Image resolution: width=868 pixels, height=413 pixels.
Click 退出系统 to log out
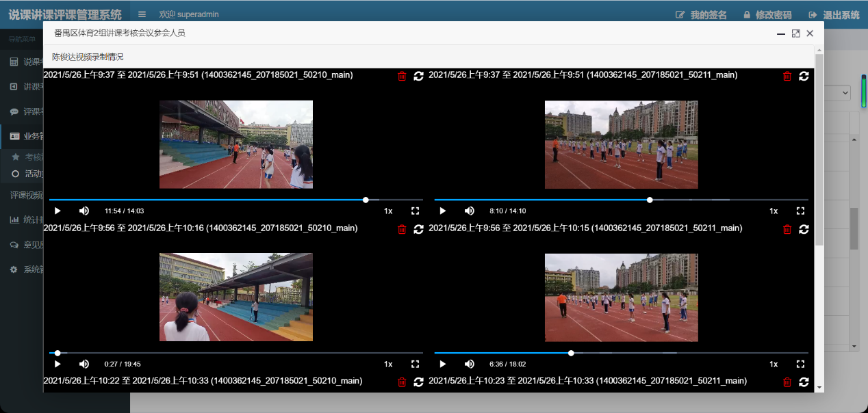[834, 15]
